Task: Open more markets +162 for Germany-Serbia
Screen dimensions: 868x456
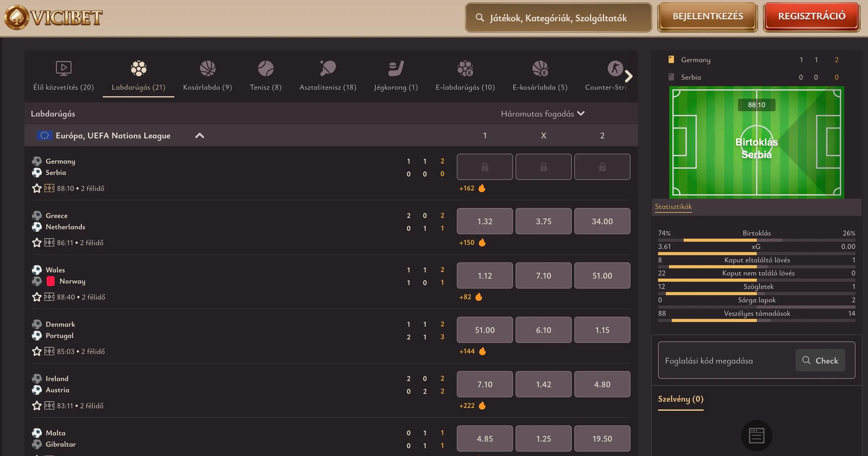Action: (x=467, y=188)
